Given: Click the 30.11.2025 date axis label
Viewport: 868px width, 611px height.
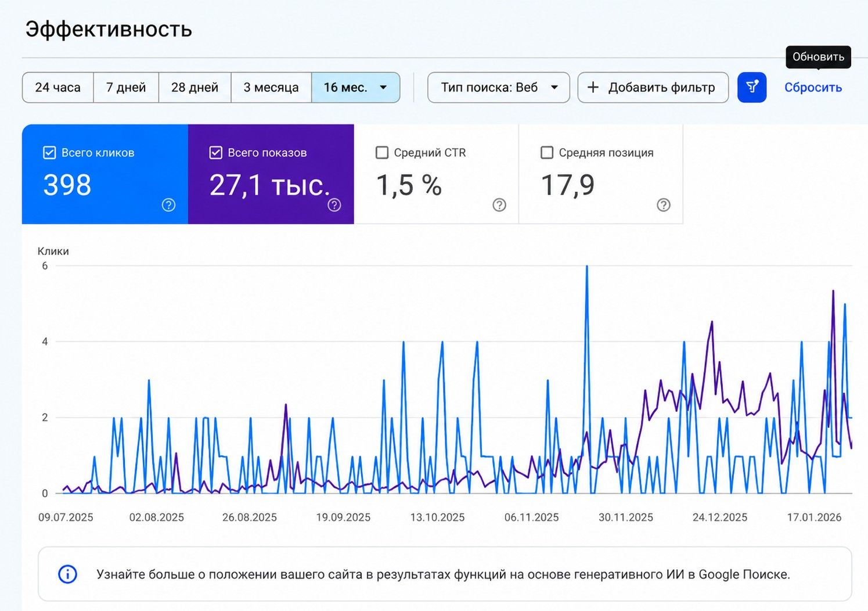Looking at the screenshot, I should (x=626, y=517).
